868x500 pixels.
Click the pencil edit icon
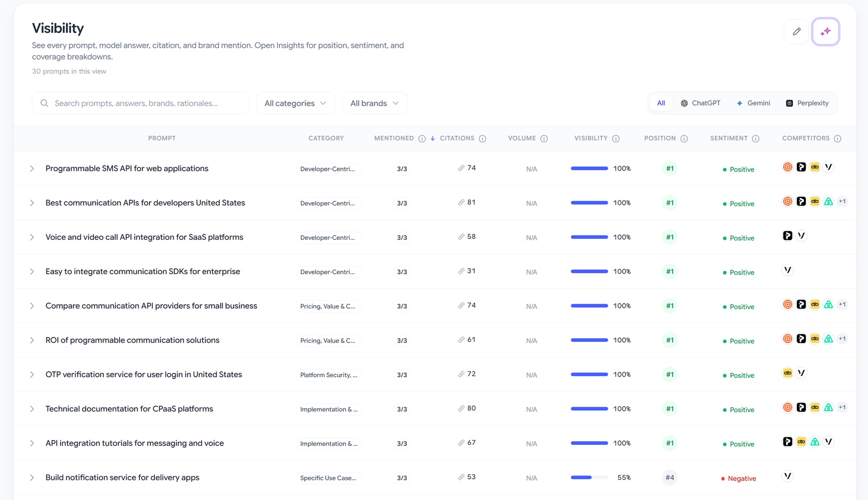click(796, 31)
